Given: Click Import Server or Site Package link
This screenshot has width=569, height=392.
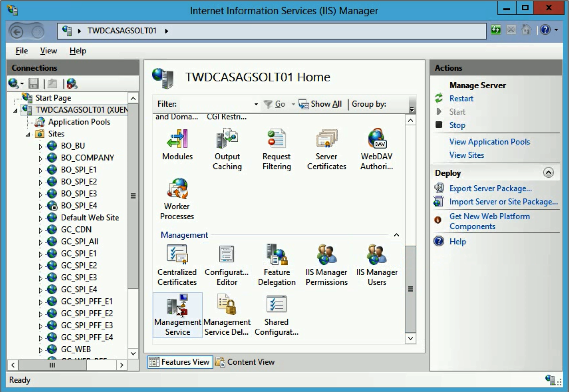Looking at the screenshot, I should (x=503, y=202).
